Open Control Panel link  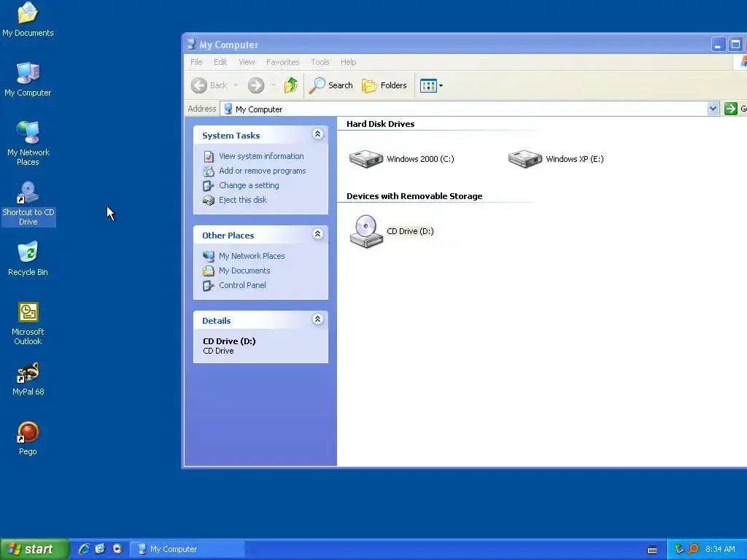(242, 285)
